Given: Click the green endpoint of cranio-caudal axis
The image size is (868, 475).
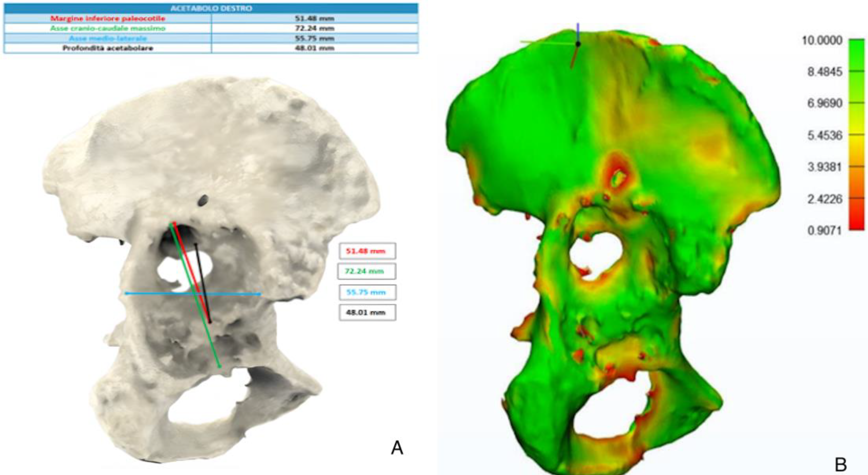Looking at the screenshot, I should pos(220,366).
